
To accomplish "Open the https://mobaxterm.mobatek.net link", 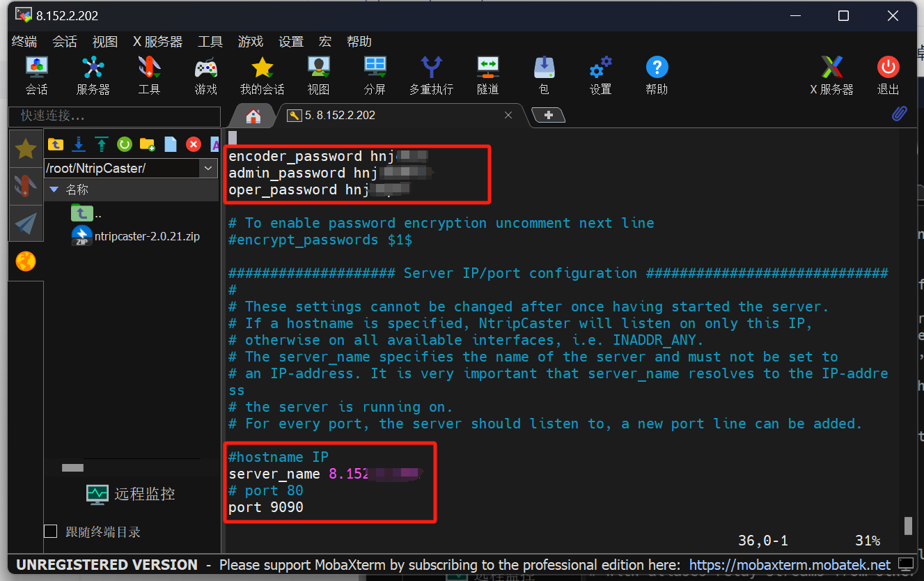I will pyautogui.click(x=790, y=564).
